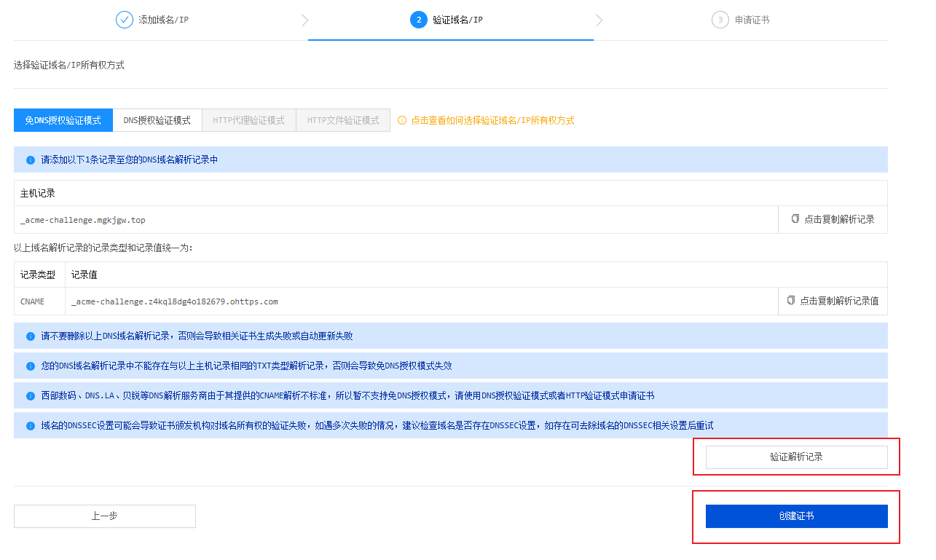Click the orange info icon beside help link
This screenshot has width=936, height=560.
tap(401, 120)
